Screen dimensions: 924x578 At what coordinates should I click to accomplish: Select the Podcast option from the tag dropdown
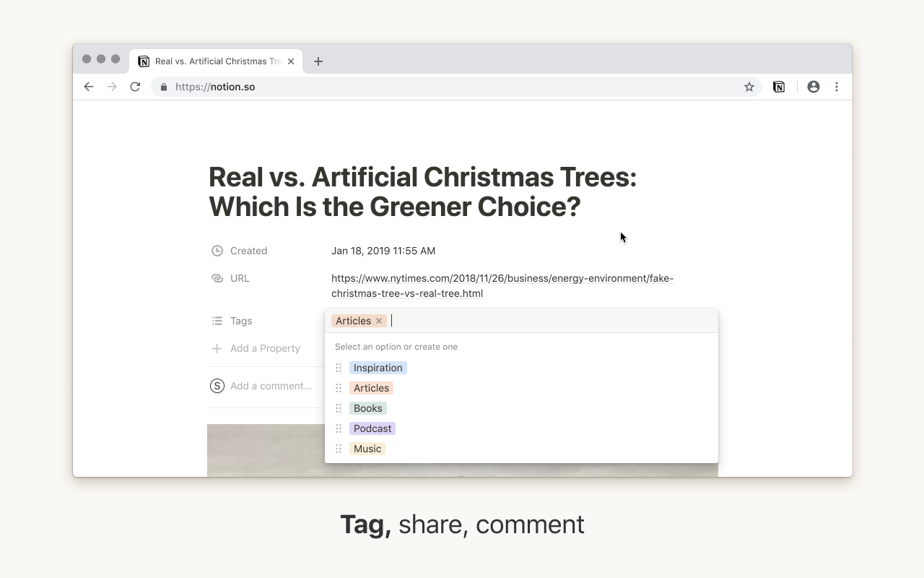pyautogui.click(x=372, y=428)
